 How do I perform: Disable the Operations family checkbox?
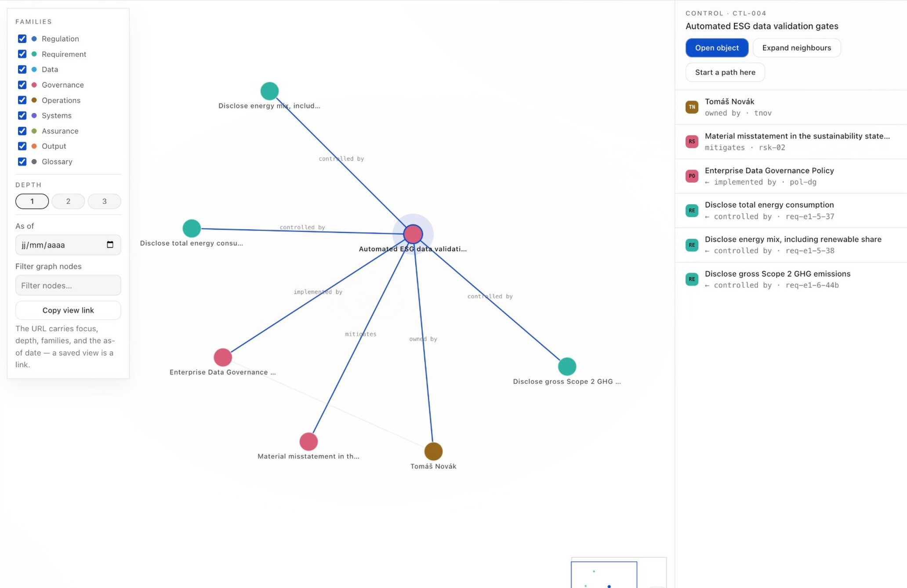pos(22,100)
